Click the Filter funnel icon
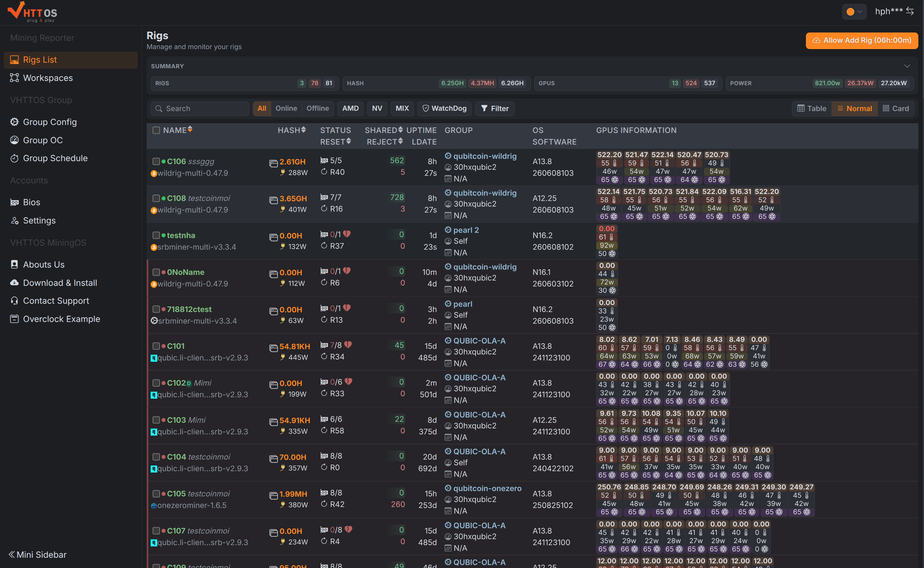 [x=484, y=108]
